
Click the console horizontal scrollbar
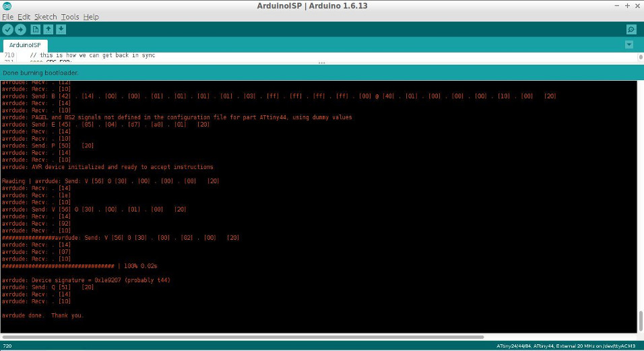[243, 337]
